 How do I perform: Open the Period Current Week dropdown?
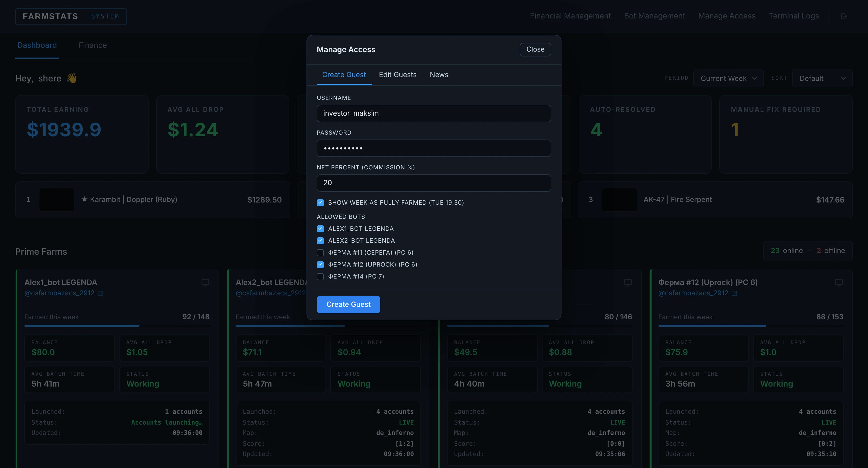[x=729, y=78]
